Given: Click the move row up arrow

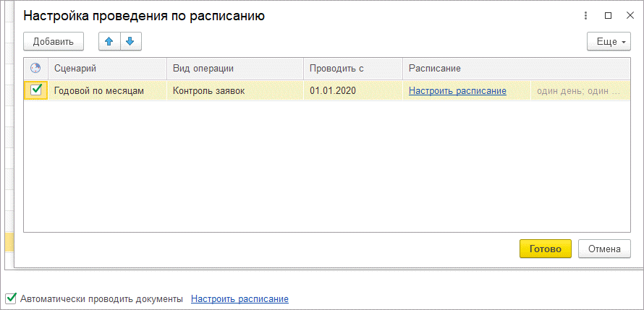Looking at the screenshot, I should click(x=109, y=41).
